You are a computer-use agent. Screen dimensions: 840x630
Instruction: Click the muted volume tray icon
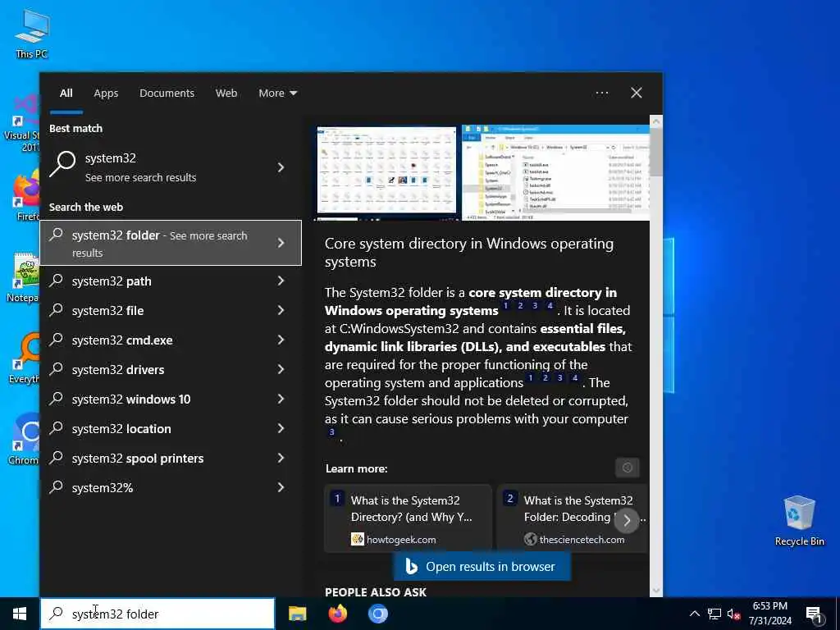pyautogui.click(x=734, y=614)
